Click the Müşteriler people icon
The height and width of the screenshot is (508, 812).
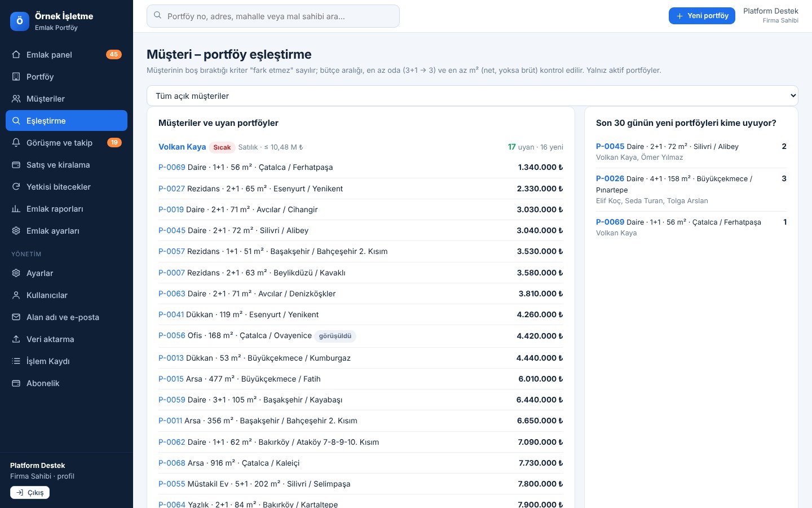coord(16,99)
